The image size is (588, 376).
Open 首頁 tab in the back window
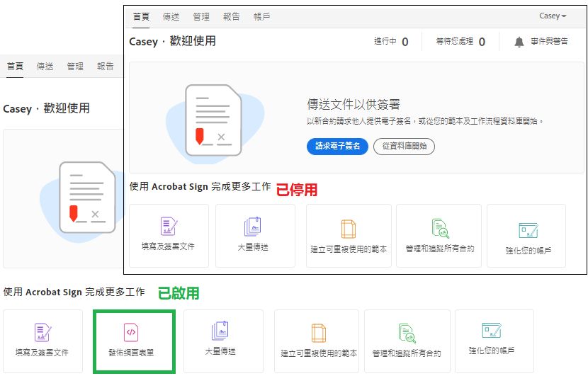[x=15, y=67]
